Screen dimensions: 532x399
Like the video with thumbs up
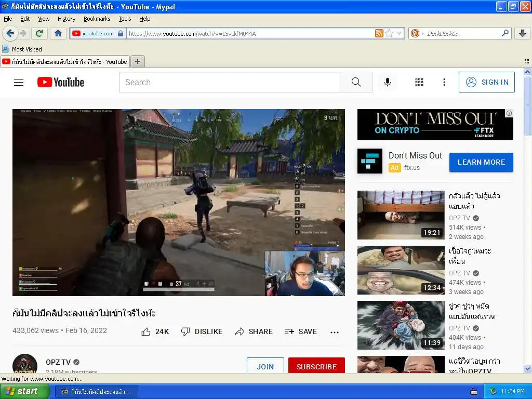tap(155, 331)
